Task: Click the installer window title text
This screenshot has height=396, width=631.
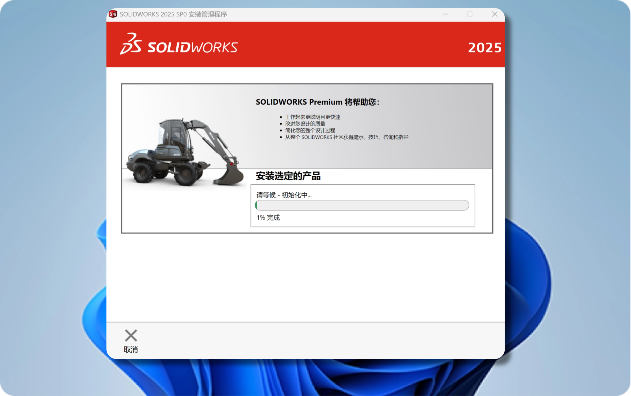Action: coord(173,14)
